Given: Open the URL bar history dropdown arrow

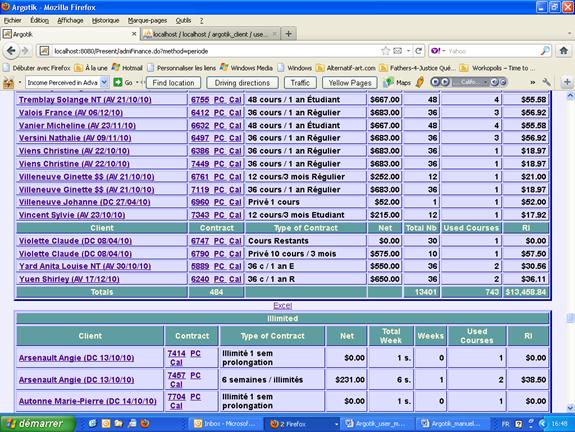Looking at the screenshot, I should click(408, 51).
